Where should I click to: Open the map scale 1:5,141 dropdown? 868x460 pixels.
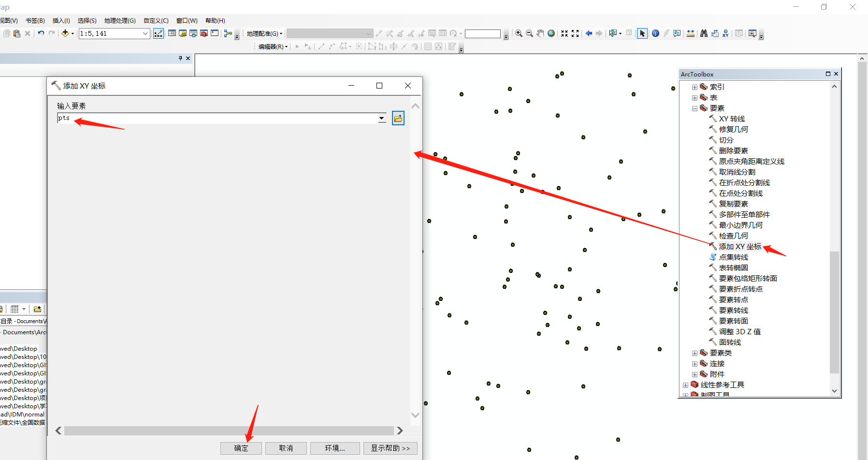point(145,33)
